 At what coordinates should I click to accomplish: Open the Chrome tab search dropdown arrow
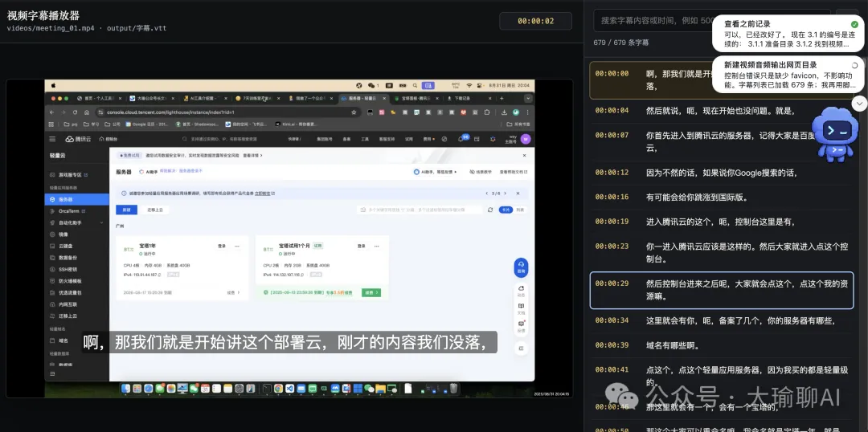click(x=528, y=99)
